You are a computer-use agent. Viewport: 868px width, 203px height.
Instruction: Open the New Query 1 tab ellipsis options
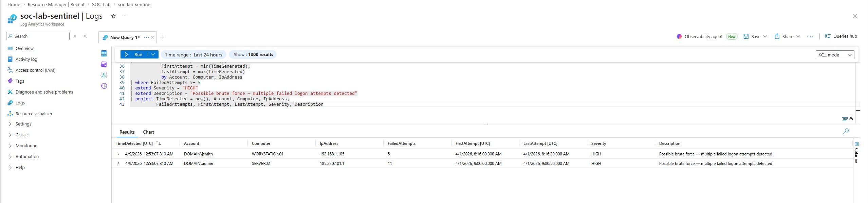click(146, 37)
